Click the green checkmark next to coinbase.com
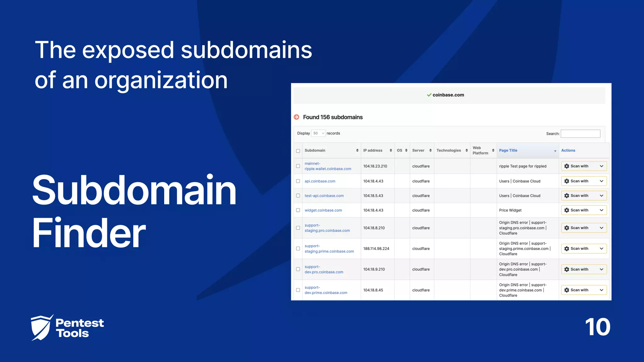Image resolution: width=644 pixels, height=362 pixels. click(429, 95)
